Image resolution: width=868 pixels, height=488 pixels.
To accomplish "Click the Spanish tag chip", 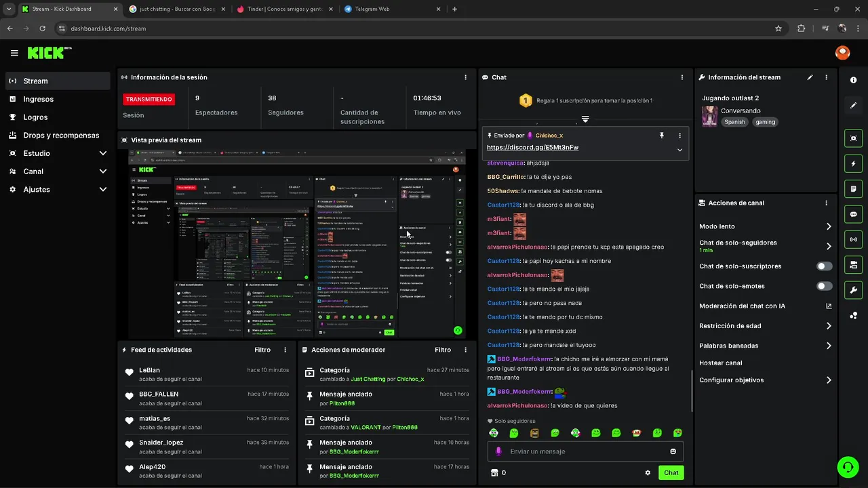I will tap(734, 122).
